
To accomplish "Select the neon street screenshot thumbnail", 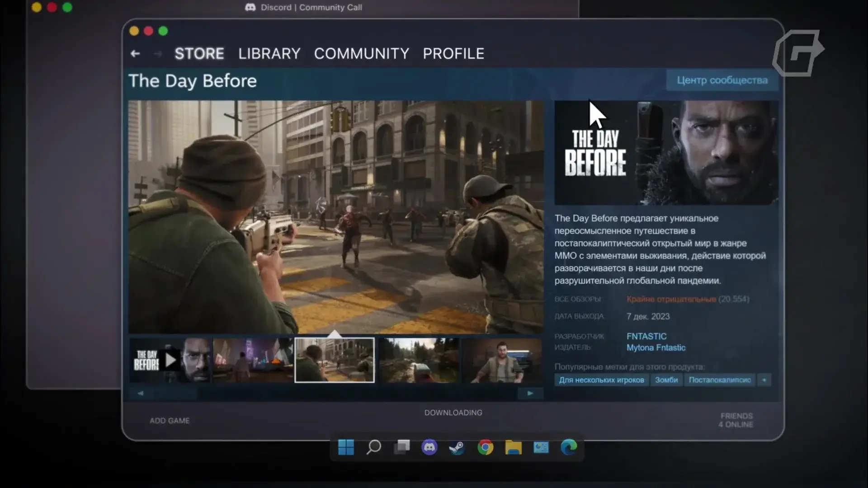I will click(x=253, y=360).
